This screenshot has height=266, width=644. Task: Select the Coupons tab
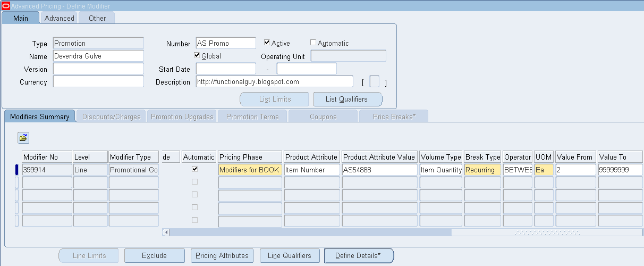tap(323, 117)
